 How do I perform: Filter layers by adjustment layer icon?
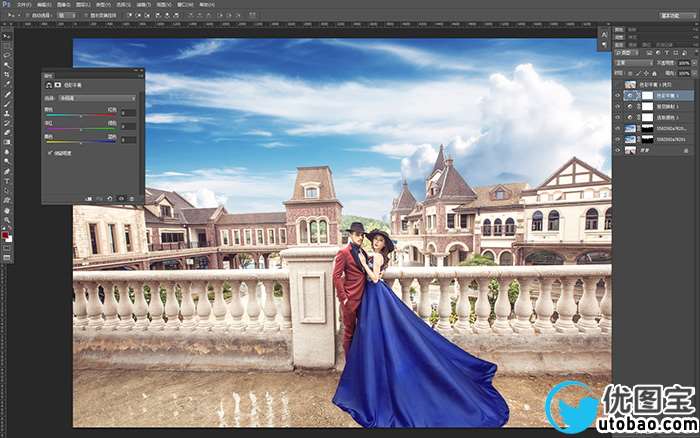(658, 53)
